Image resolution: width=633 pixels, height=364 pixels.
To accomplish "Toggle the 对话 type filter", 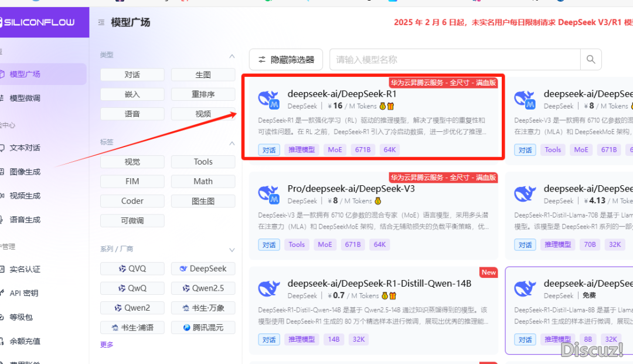I will pos(132,74).
